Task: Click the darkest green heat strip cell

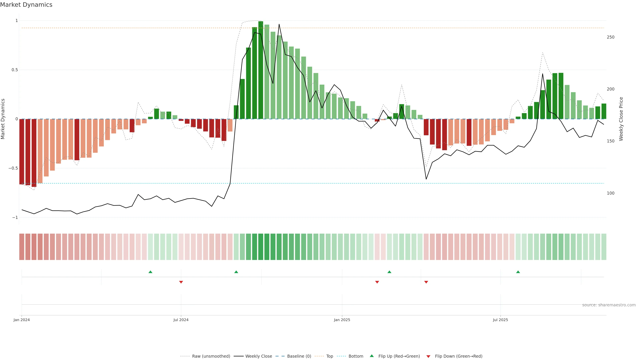Action: (x=260, y=247)
